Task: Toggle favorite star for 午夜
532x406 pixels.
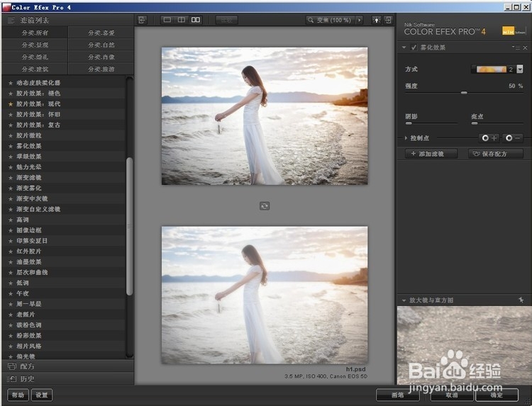Action: point(11,293)
